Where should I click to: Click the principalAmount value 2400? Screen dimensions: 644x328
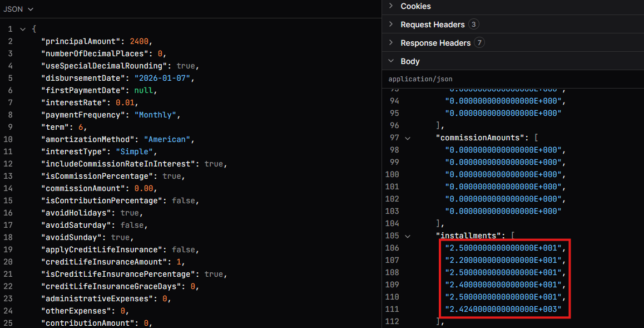[x=139, y=41]
